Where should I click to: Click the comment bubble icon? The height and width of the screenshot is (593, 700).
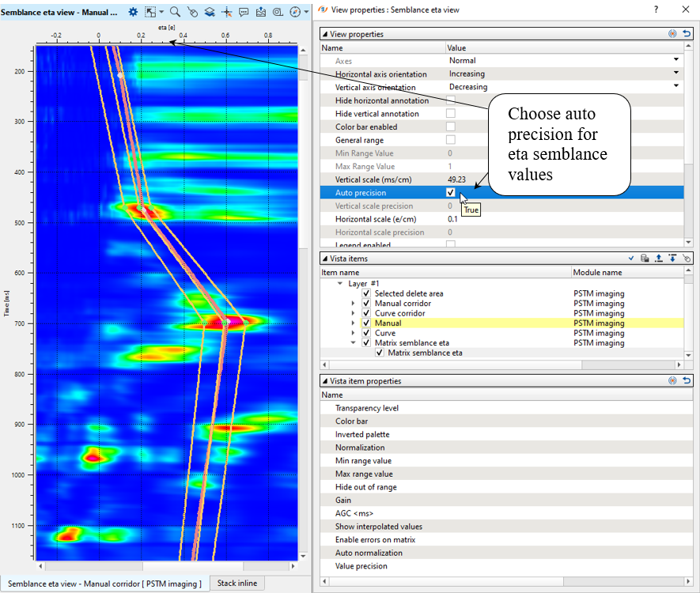244,12
